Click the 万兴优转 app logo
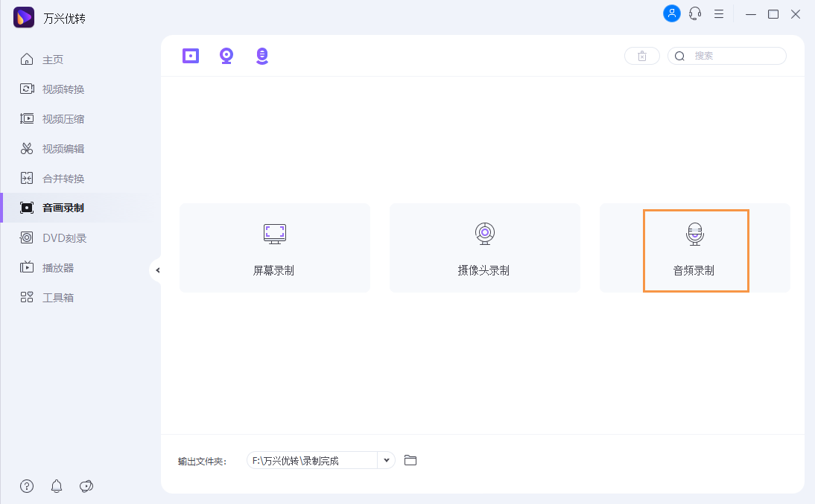This screenshot has height=504, width=815. 24,16
